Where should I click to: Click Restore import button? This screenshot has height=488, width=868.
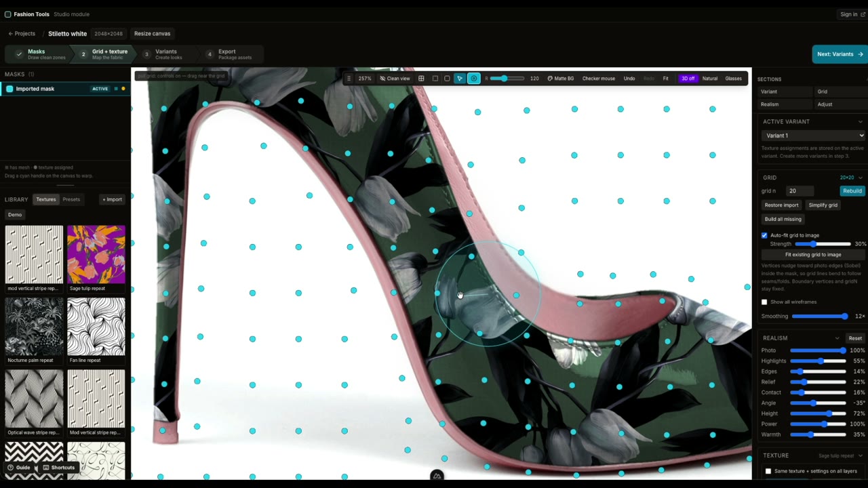(x=781, y=205)
